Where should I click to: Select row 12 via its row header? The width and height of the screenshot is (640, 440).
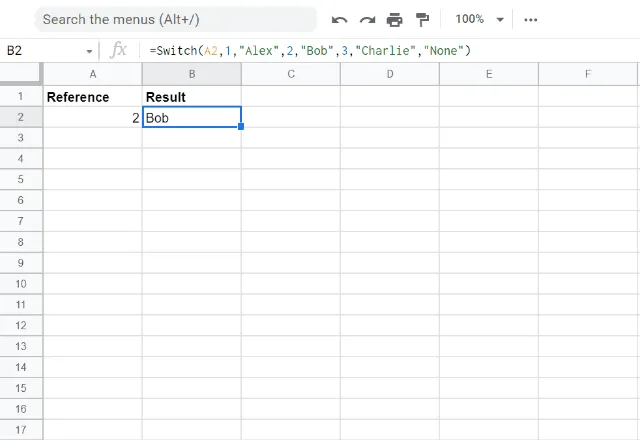click(21, 325)
